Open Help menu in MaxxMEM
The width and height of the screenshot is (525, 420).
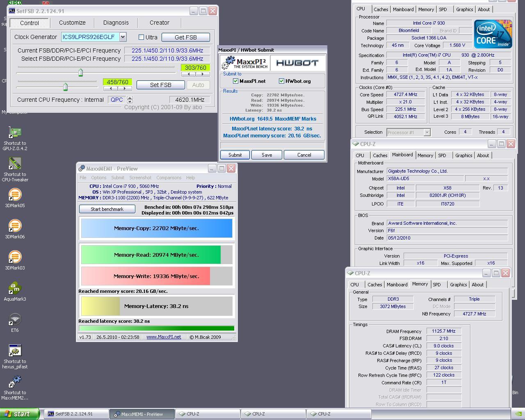[190, 178]
